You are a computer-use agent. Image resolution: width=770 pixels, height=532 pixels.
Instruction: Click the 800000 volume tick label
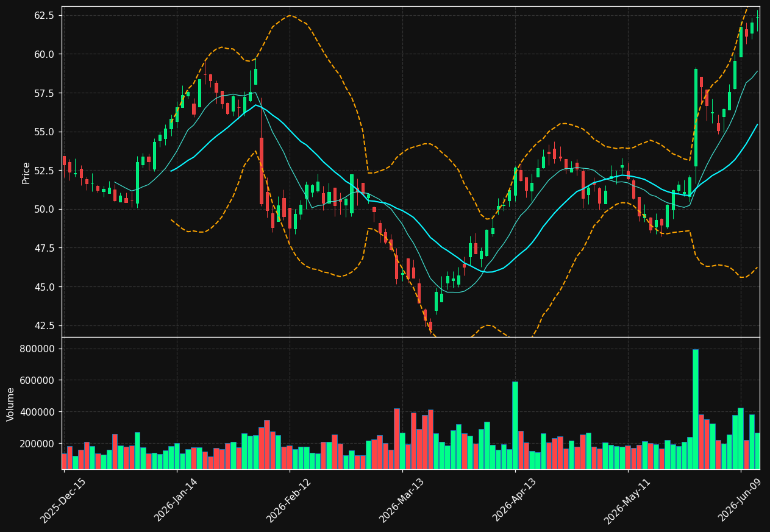click(x=37, y=349)
